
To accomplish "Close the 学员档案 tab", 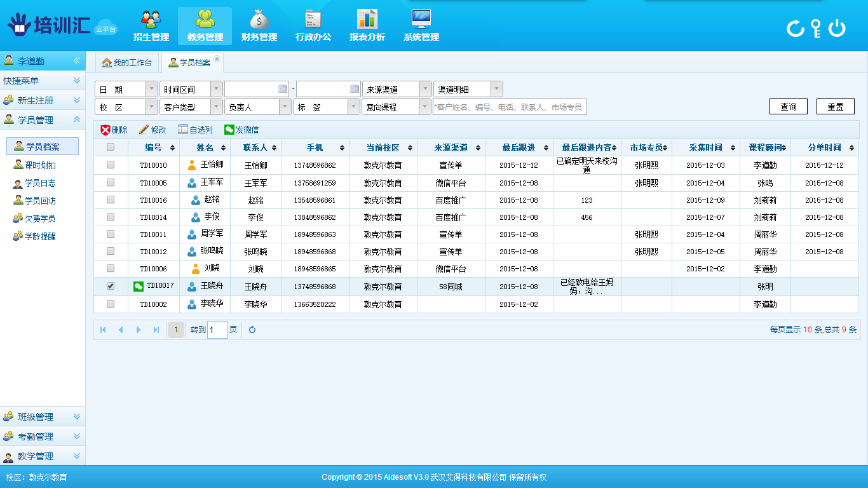I will click(217, 58).
